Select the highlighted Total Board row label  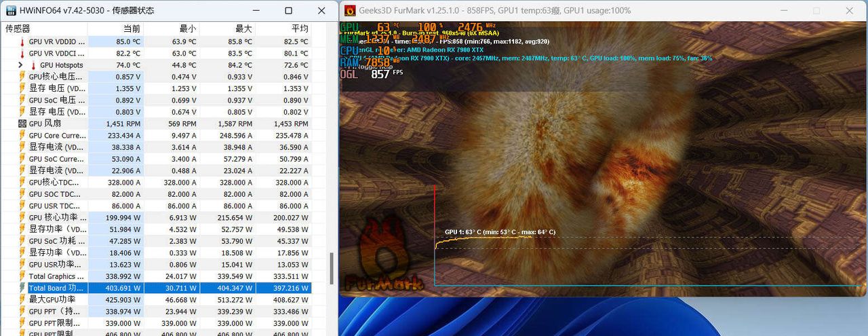pyautogui.click(x=56, y=287)
